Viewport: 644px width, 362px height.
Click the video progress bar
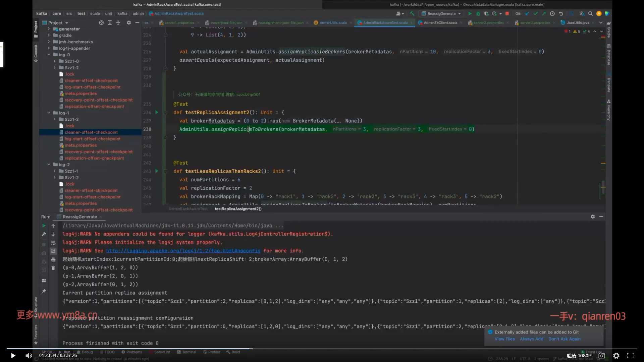point(322,349)
